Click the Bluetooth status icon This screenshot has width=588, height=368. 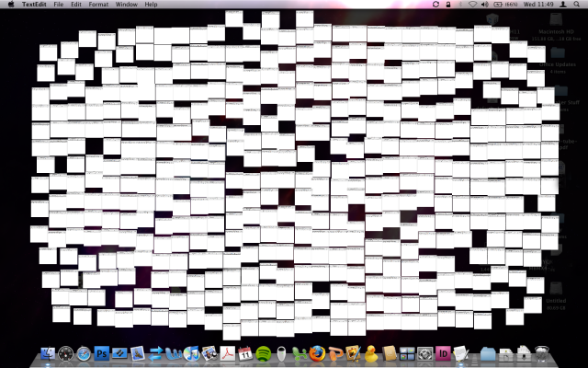[460, 5]
